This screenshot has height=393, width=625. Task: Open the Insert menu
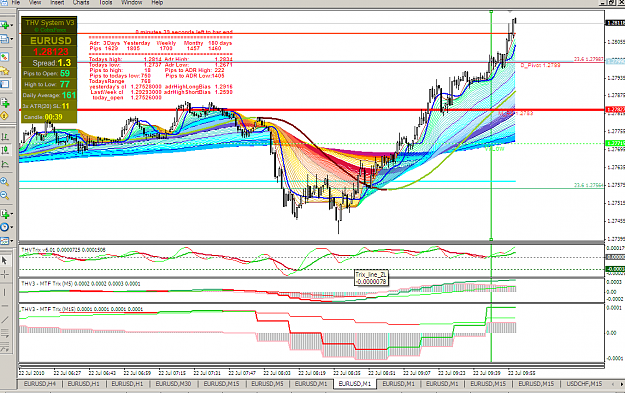click(57, 2)
